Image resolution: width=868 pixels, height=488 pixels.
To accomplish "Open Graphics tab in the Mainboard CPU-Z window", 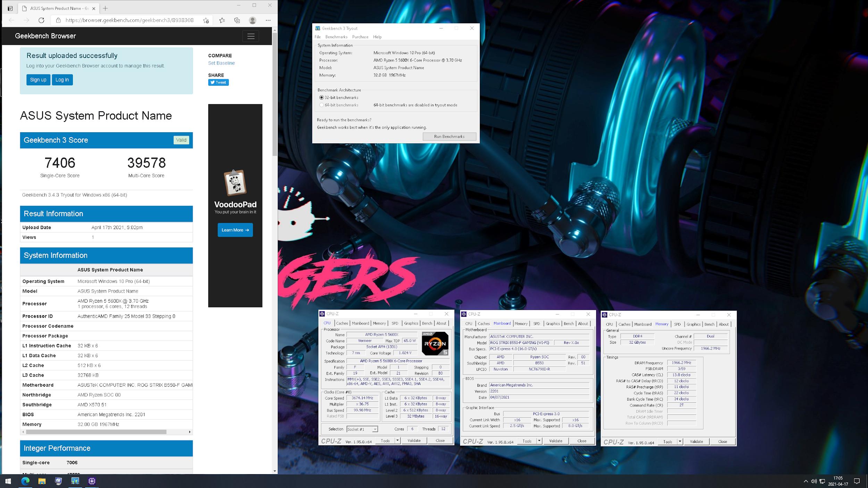I will click(553, 323).
